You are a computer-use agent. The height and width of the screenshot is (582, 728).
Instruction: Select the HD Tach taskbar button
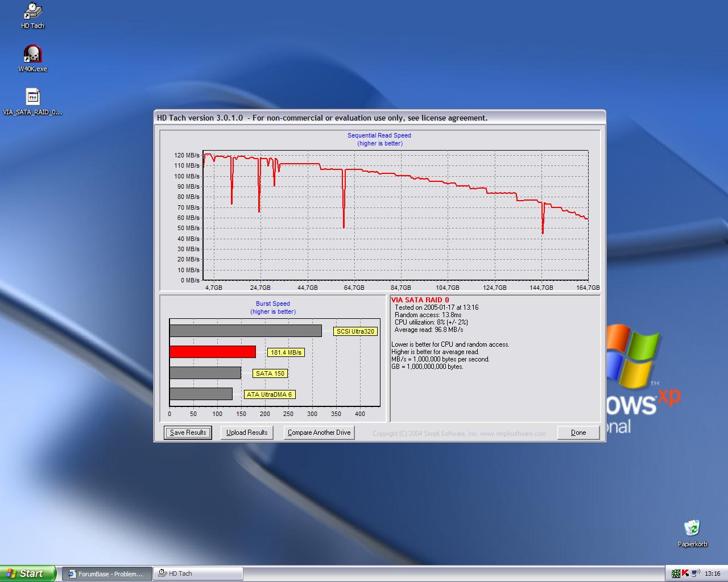pos(198,574)
